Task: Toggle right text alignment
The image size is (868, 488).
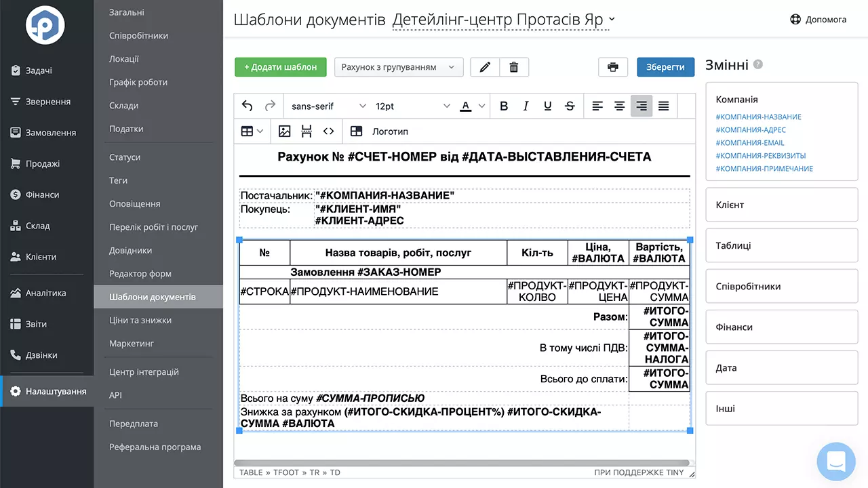Action: pyautogui.click(x=642, y=106)
